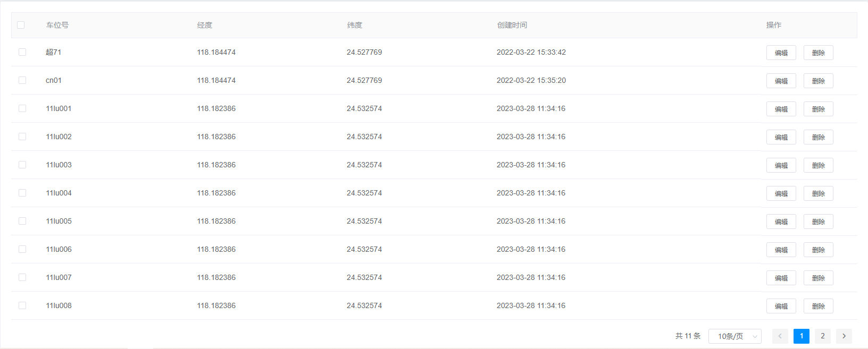
Task: Click 编辑 for row cn01
Action: [x=781, y=81]
